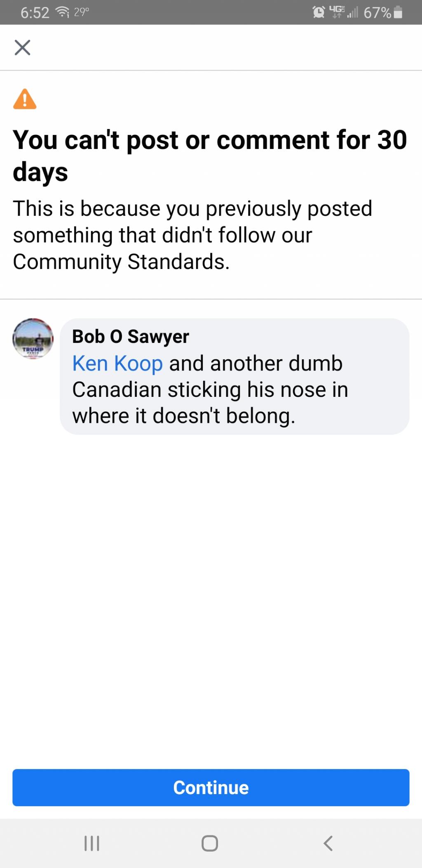Close the restriction notice with X
The width and height of the screenshot is (422, 868).
(23, 47)
